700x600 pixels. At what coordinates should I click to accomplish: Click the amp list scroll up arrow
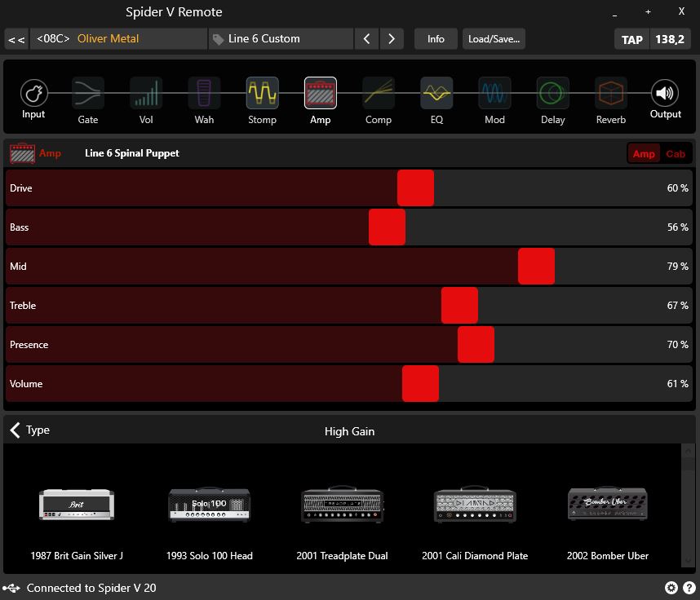688,451
